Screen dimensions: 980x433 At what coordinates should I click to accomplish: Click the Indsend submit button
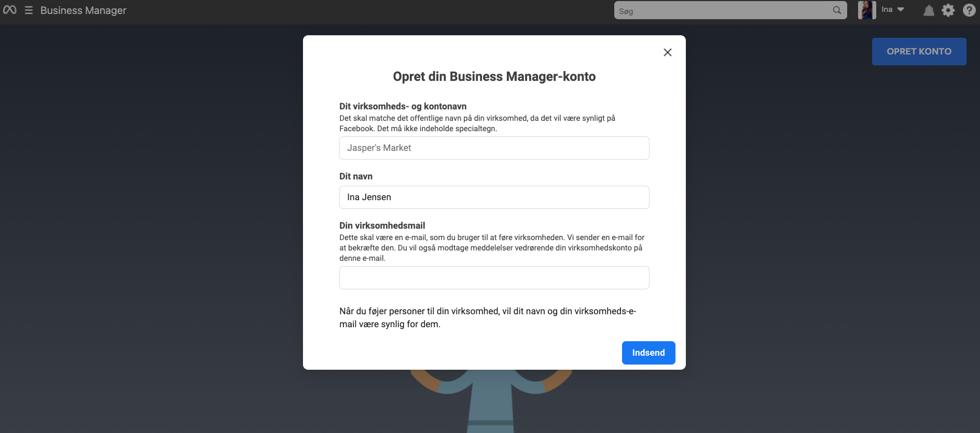pos(648,353)
